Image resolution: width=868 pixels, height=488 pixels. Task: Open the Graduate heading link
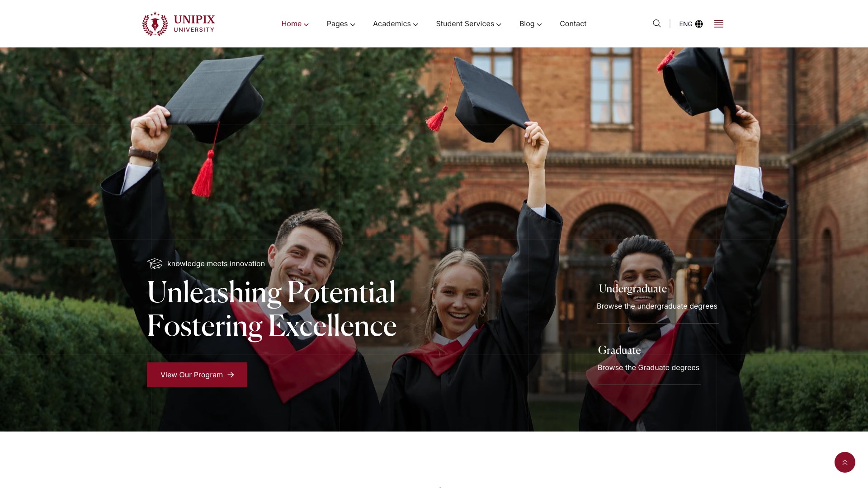(619, 350)
